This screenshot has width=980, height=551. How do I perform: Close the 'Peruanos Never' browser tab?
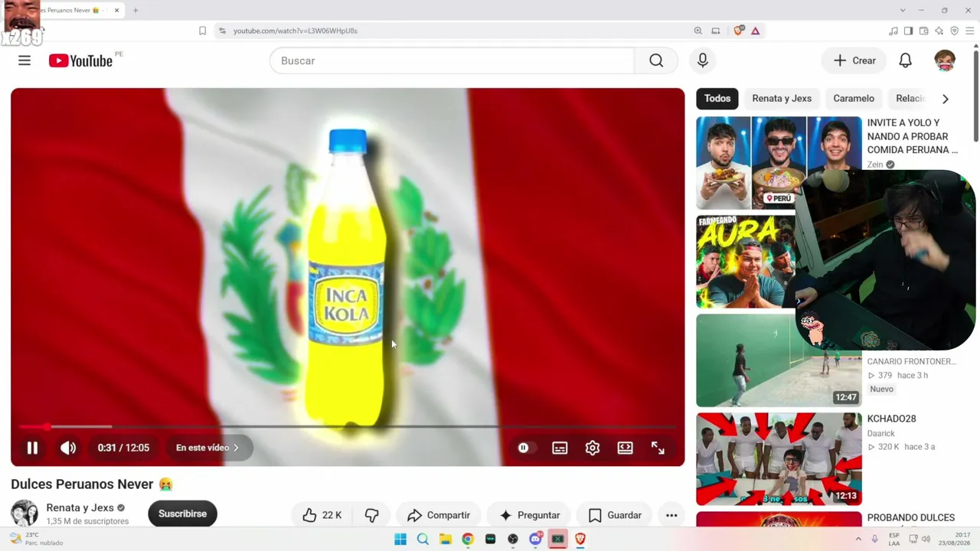117,11
